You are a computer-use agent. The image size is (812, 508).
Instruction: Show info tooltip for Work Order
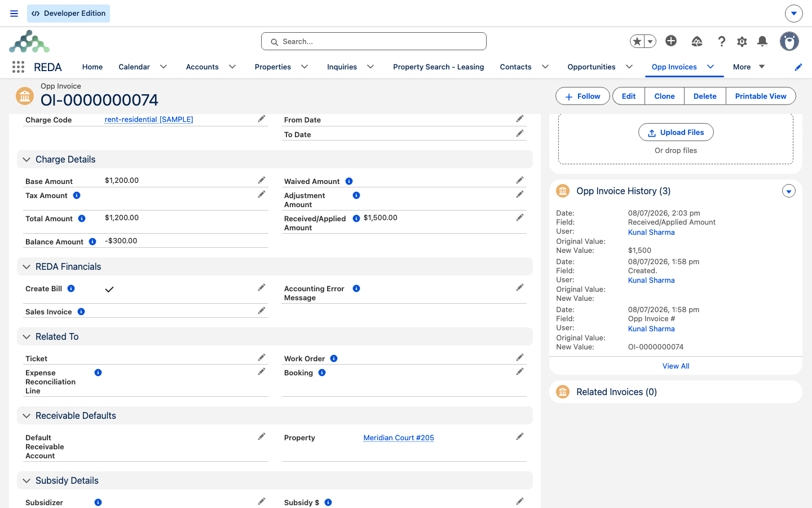334,358
